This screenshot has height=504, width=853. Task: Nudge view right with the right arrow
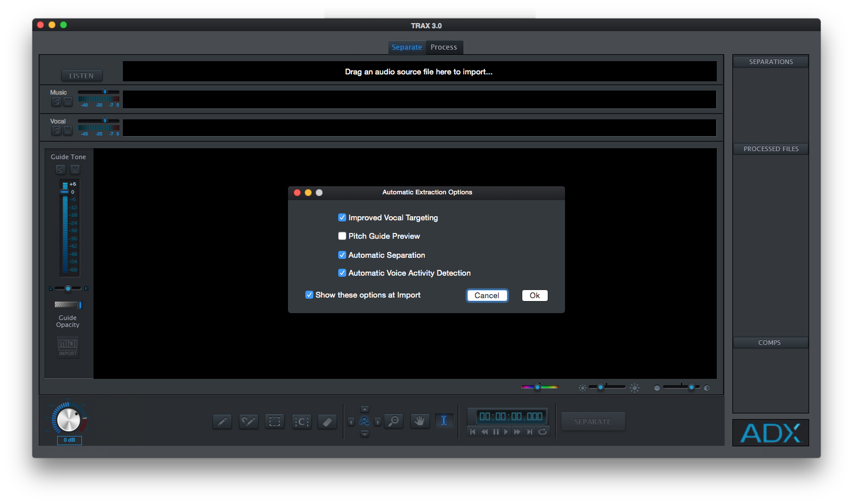378,422
